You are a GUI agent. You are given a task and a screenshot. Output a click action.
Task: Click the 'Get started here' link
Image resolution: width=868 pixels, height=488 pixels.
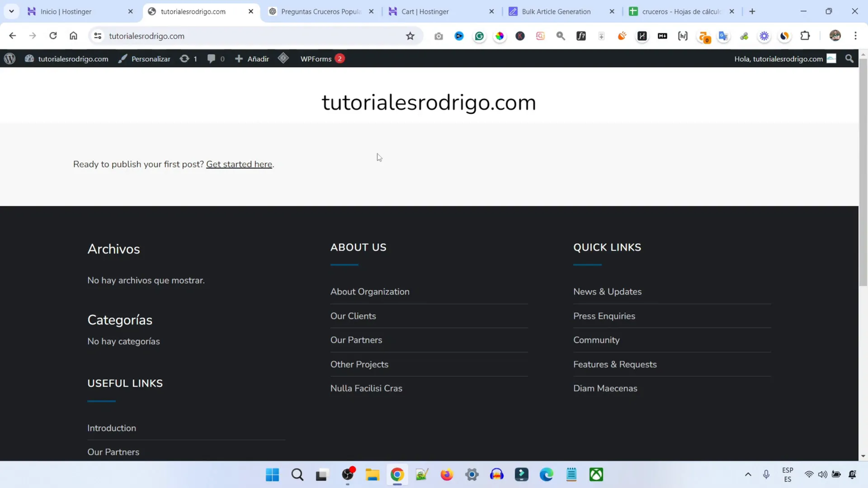(239, 164)
